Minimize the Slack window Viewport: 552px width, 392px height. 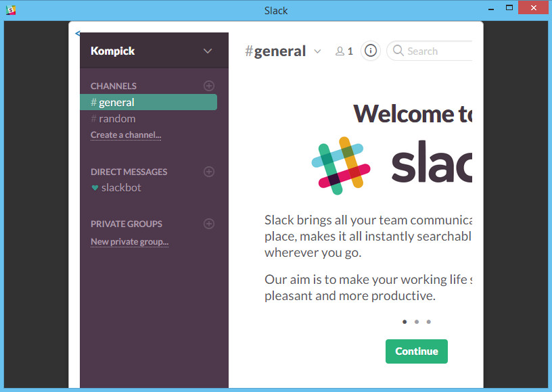(x=491, y=8)
